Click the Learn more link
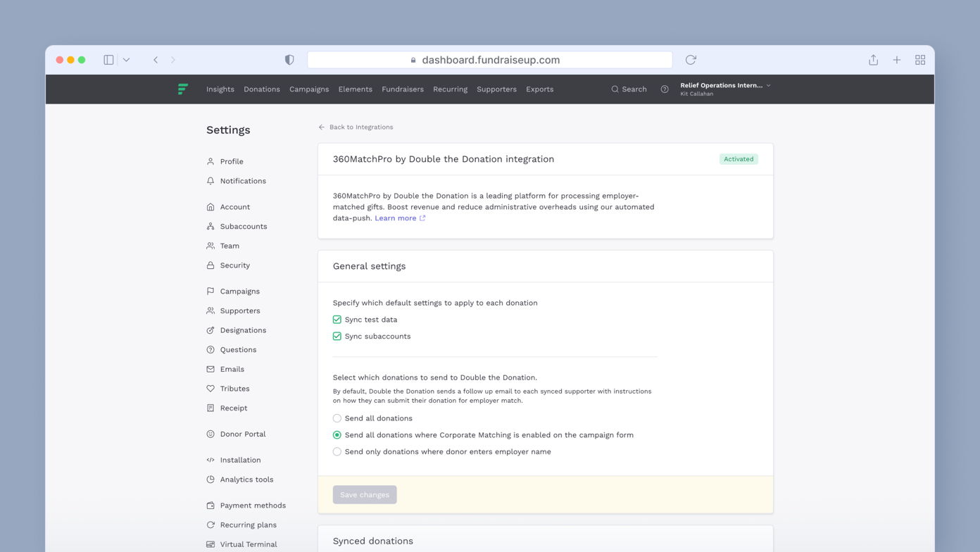980x552 pixels. click(396, 218)
